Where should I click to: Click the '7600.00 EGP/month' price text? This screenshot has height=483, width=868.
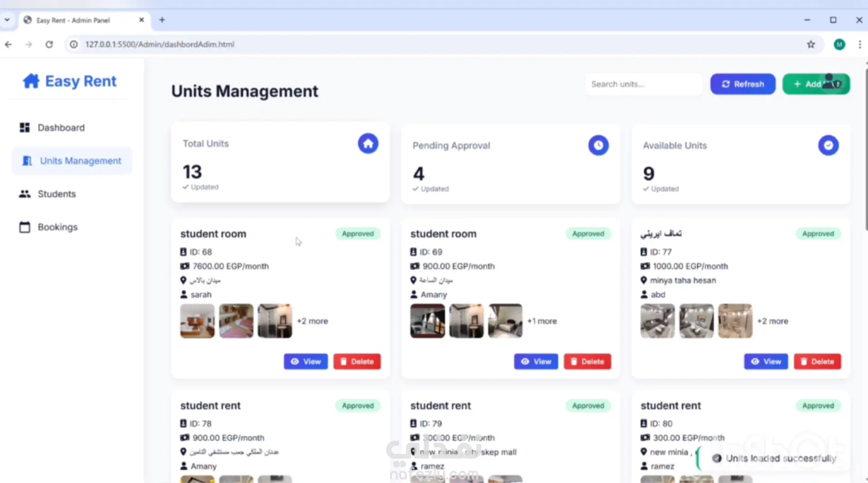231,266
